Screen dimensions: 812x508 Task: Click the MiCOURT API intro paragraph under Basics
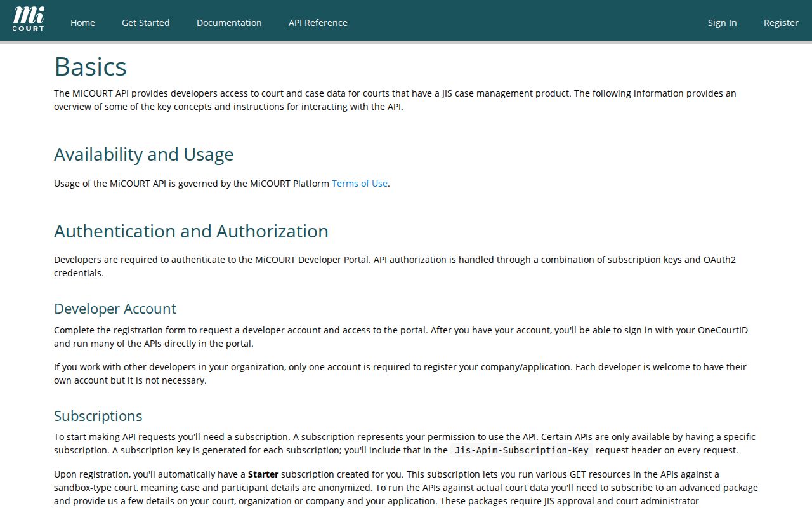coord(395,100)
